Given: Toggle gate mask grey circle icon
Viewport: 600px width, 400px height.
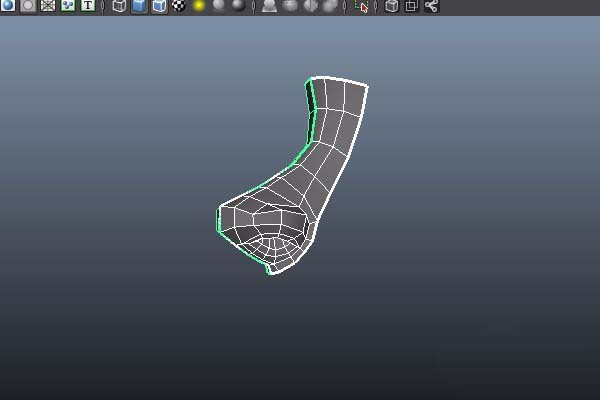Looking at the screenshot, I should (28, 5).
